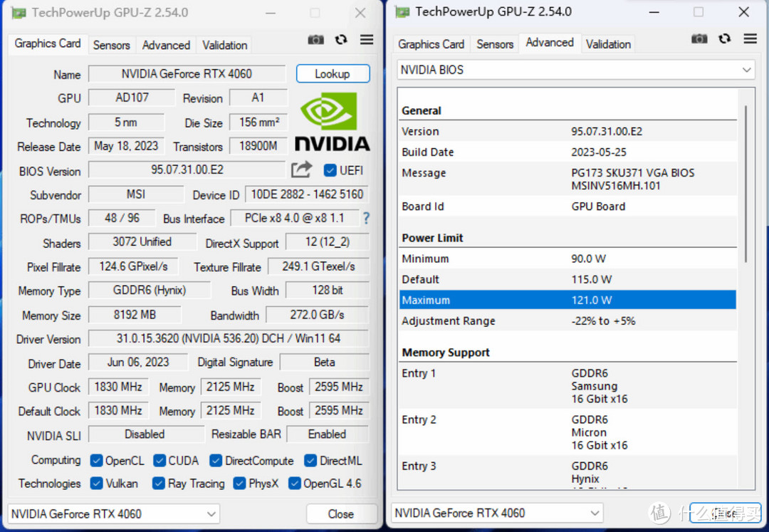769x532 pixels.
Task: Select Entry 3 Hynix memory row
Action: coord(567,473)
